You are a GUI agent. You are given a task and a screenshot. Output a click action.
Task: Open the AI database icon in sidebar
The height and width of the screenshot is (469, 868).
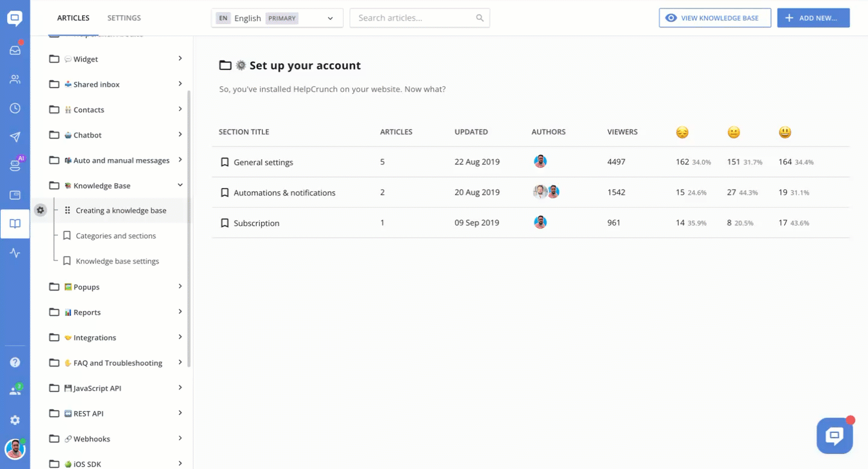[x=15, y=166]
